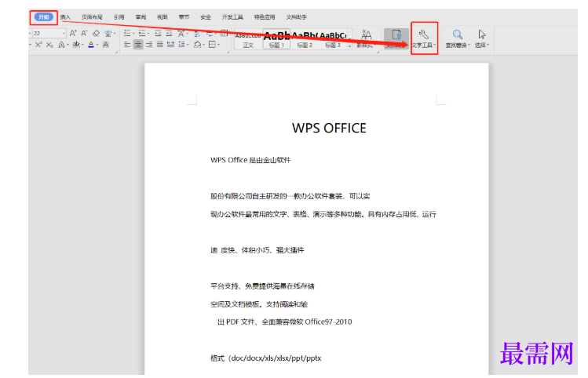Screen dimensions: 588x378
Task: Expand the borders dropdown arrow
Action: pyautogui.click(x=218, y=45)
